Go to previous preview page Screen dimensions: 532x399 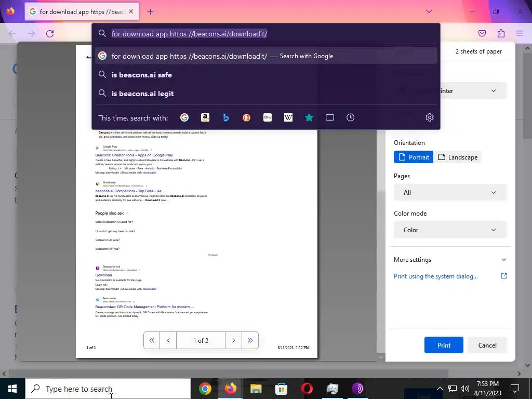tap(168, 340)
